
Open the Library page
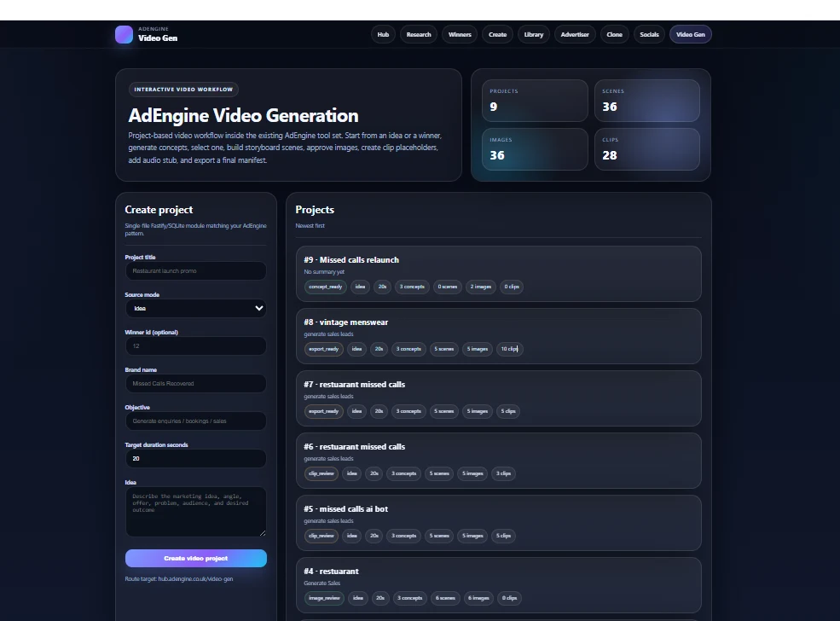coord(534,34)
